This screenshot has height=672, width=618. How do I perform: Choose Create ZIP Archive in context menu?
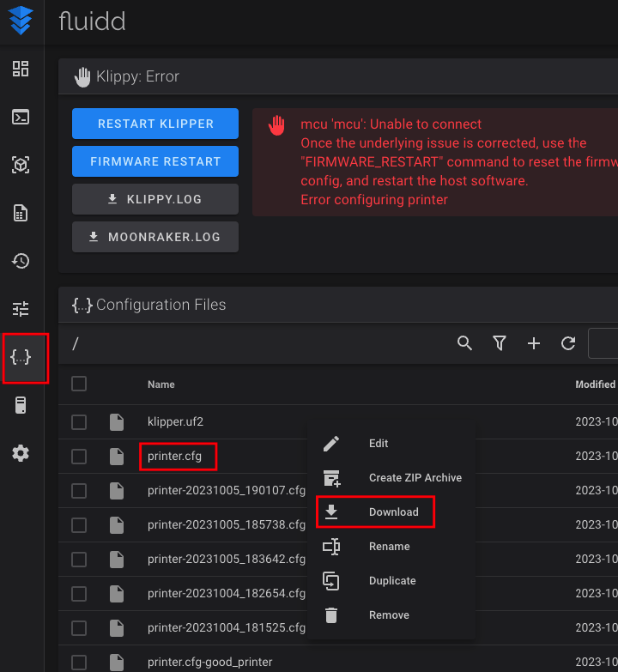coord(391,477)
